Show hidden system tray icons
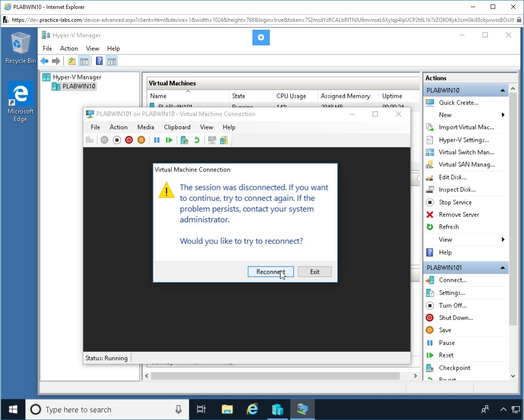 pyautogui.click(x=503, y=409)
